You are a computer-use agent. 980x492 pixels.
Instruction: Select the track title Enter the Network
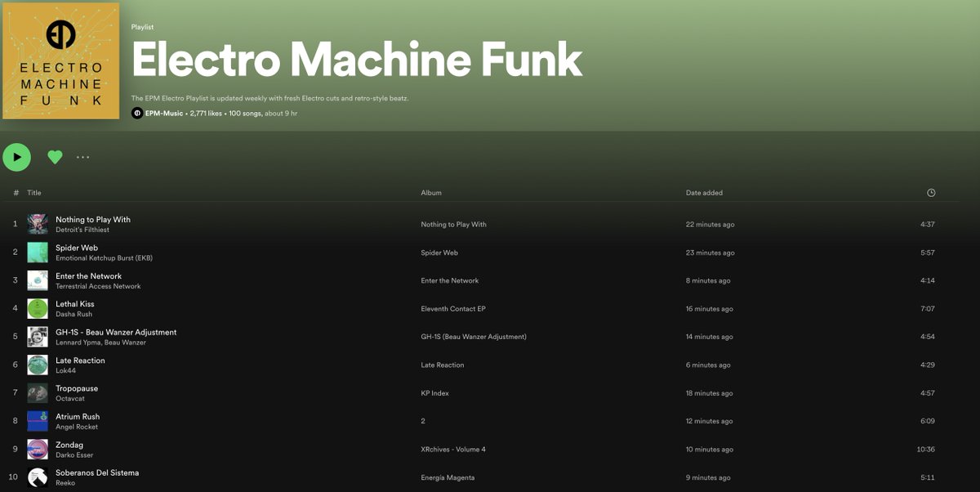tap(88, 276)
